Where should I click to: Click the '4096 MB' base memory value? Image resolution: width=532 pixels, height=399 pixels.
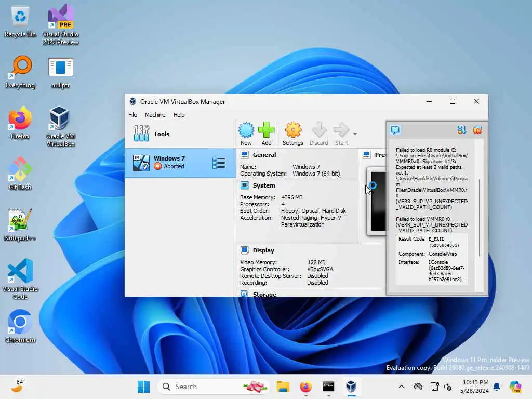click(292, 197)
